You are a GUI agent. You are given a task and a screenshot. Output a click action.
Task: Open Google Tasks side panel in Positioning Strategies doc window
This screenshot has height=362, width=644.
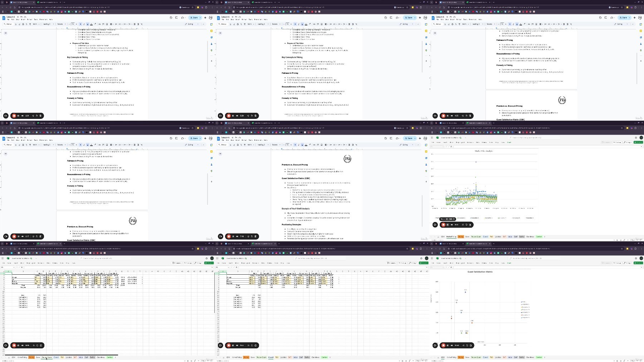click(x=426, y=158)
